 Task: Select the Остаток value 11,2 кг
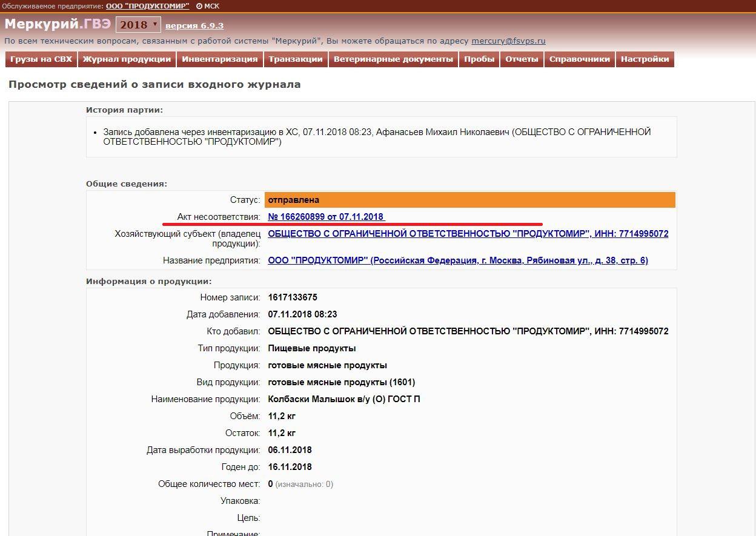pos(282,433)
